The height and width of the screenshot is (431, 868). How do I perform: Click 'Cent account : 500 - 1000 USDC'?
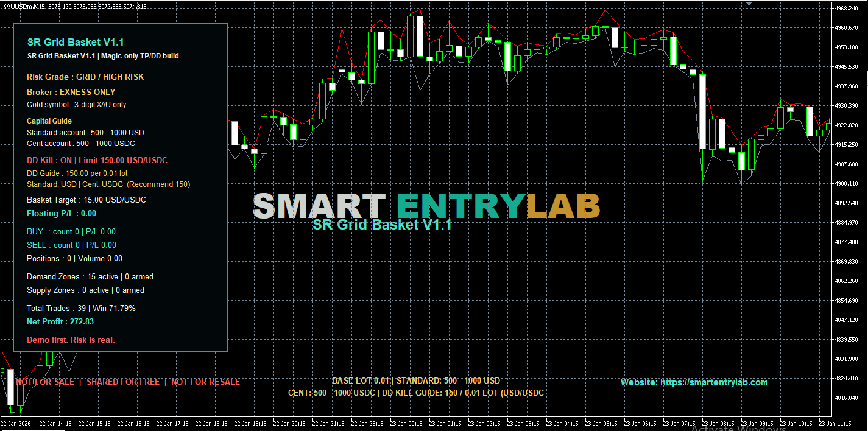point(81,144)
